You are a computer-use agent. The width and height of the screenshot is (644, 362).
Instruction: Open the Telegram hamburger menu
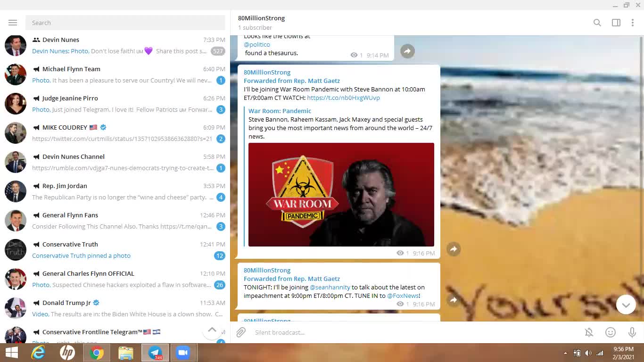13,23
